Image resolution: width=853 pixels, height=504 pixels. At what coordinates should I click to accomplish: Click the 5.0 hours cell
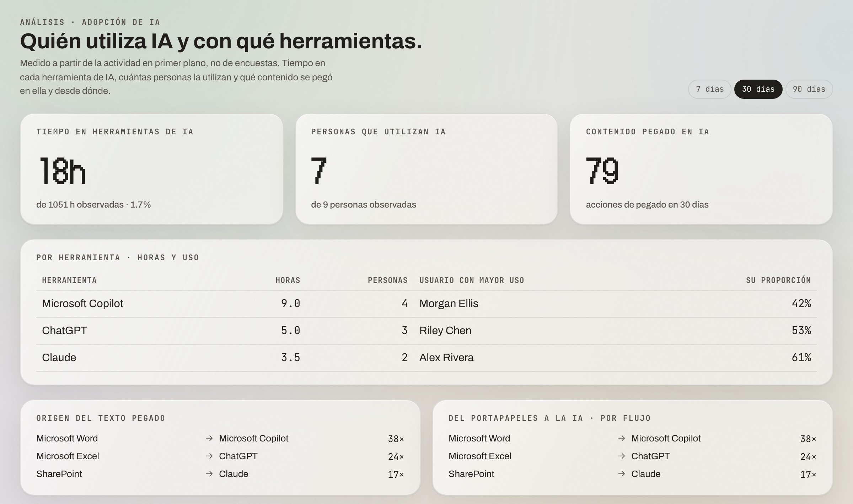(291, 331)
